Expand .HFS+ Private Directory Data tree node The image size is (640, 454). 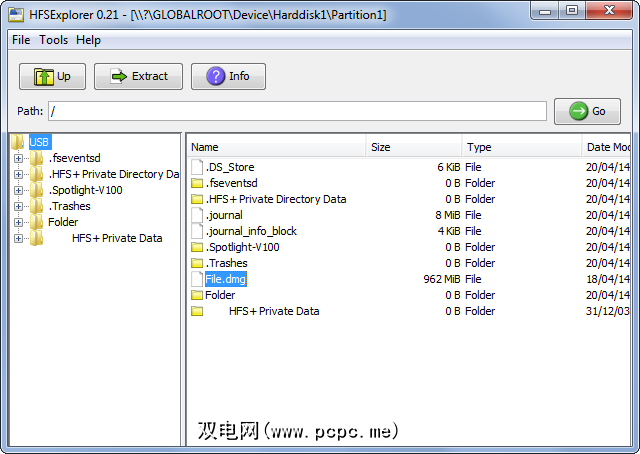tap(18, 174)
